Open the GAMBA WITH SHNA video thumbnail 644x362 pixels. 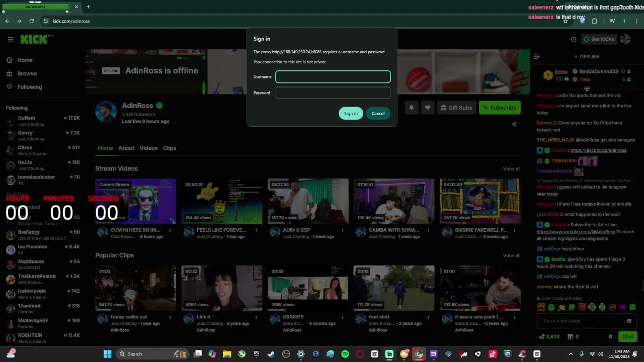(x=394, y=201)
